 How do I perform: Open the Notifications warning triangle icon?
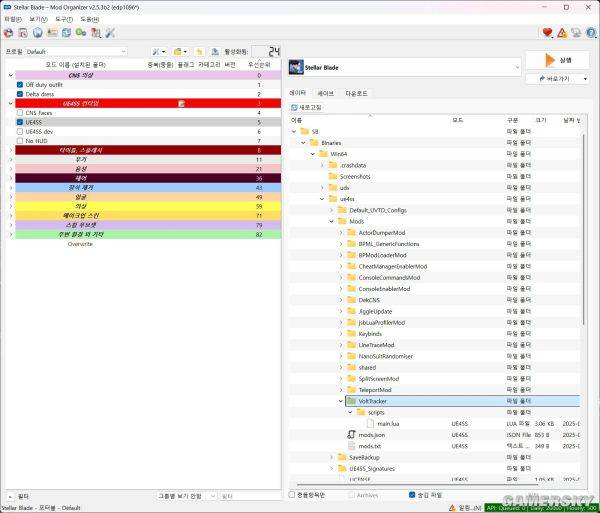click(562, 33)
